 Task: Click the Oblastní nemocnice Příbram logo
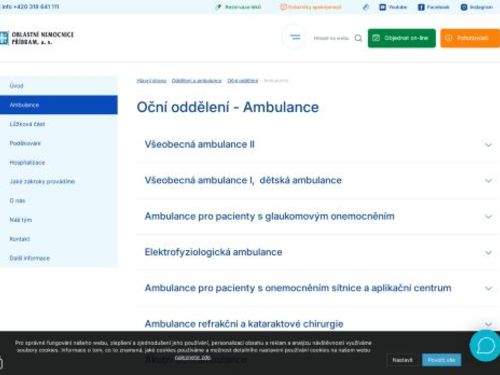(37, 38)
